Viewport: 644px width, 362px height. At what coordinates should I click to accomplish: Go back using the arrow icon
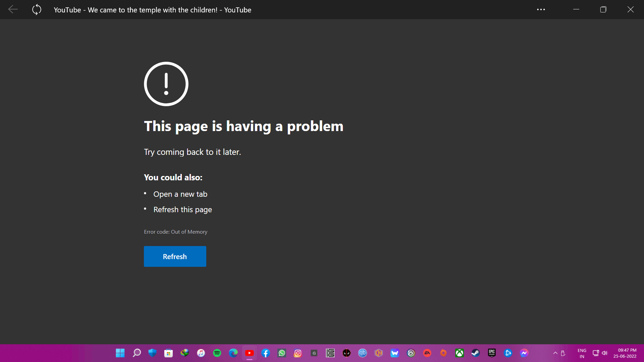tap(13, 9)
